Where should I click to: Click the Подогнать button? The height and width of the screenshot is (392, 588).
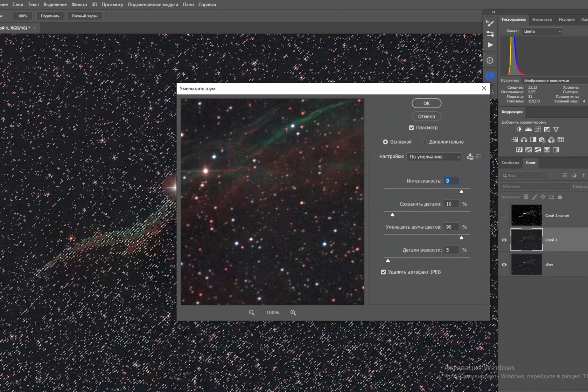50,16
